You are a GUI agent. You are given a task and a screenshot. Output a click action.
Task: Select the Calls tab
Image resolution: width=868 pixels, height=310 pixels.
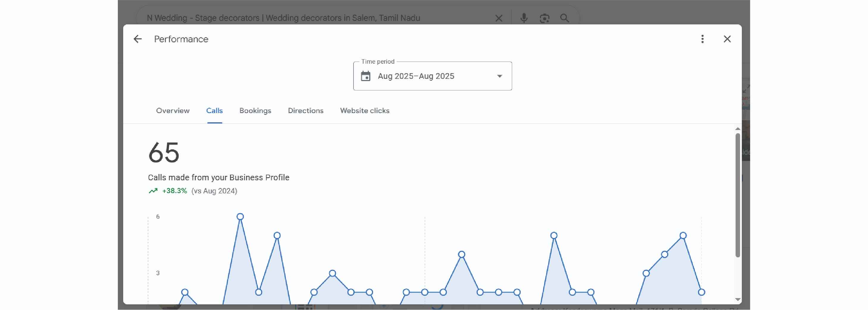click(x=214, y=110)
